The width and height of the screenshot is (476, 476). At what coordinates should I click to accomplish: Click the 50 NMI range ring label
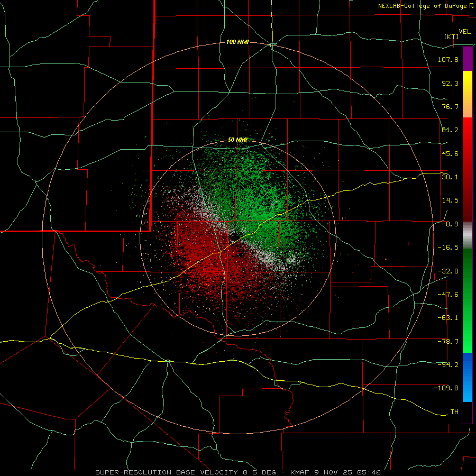click(237, 140)
